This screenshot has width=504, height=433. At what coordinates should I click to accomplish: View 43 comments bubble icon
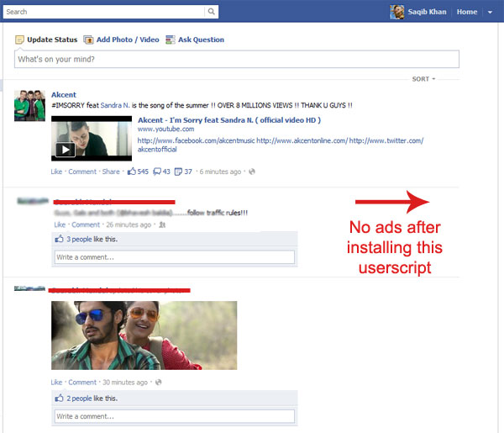point(157,172)
